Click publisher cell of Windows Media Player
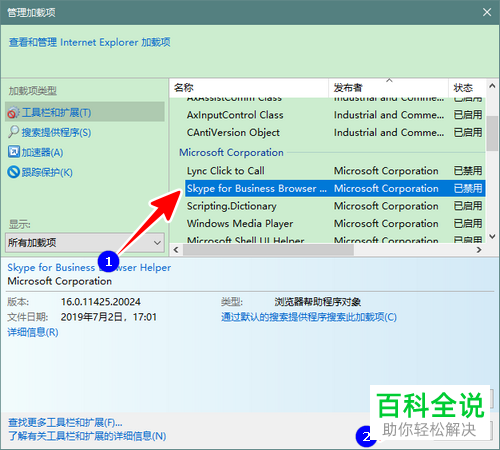500x450 pixels. [386, 223]
